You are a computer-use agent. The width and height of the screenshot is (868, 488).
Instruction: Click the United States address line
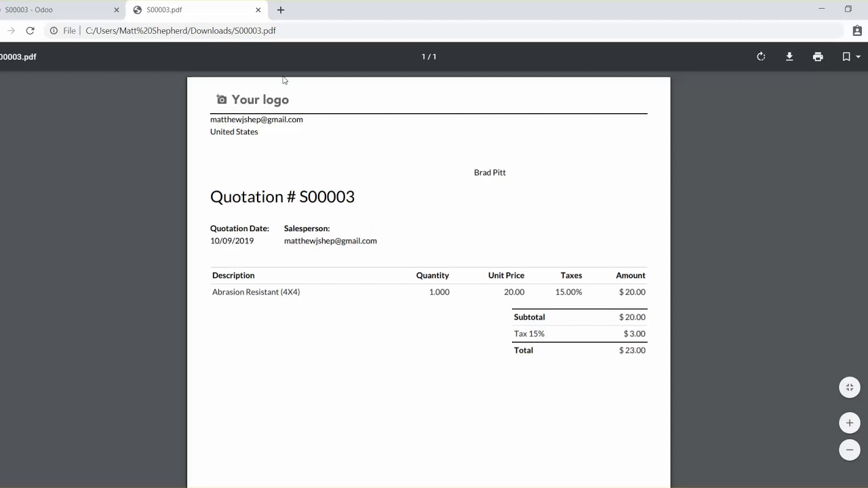[x=234, y=131]
